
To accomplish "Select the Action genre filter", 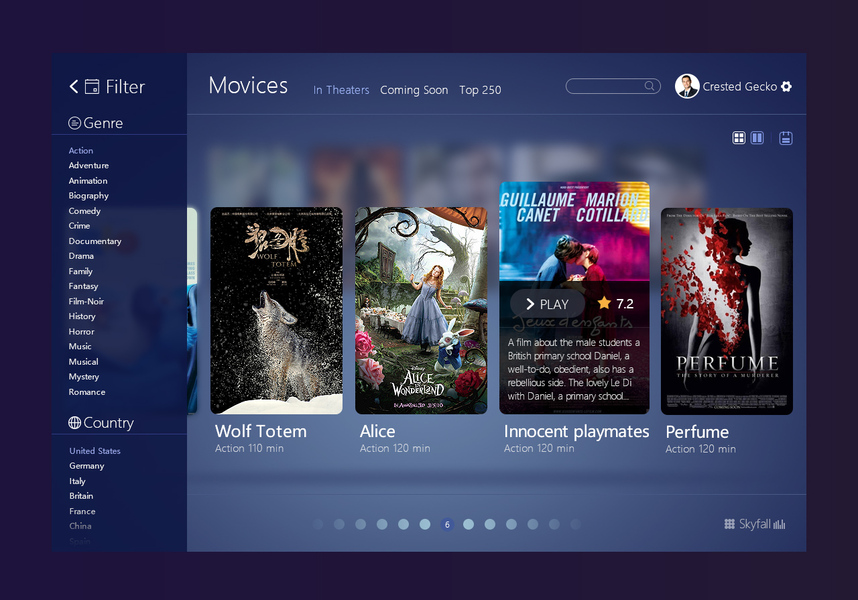I will click(x=81, y=150).
